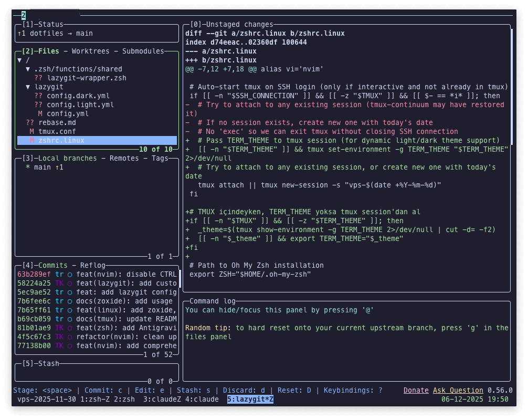Click graph node circle of commit 63b289ef
The width and height of the screenshot is (528, 420).
point(70,275)
